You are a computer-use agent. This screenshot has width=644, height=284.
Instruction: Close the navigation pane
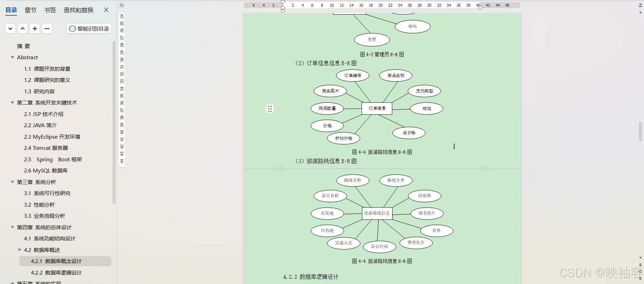pyautogui.click(x=106, y=10)
